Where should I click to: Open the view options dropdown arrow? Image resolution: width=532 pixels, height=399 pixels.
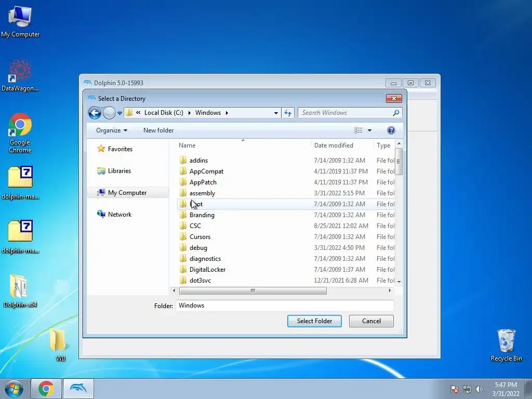tap(369, 130)
